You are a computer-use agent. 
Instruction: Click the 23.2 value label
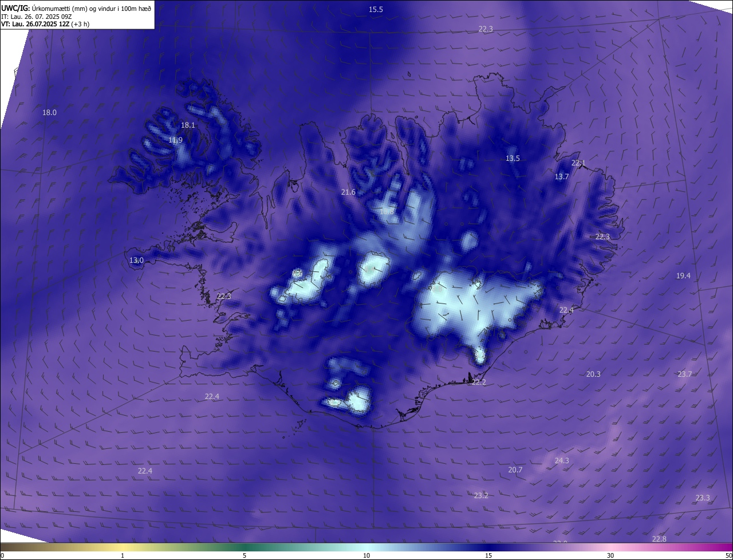point(481,495)
